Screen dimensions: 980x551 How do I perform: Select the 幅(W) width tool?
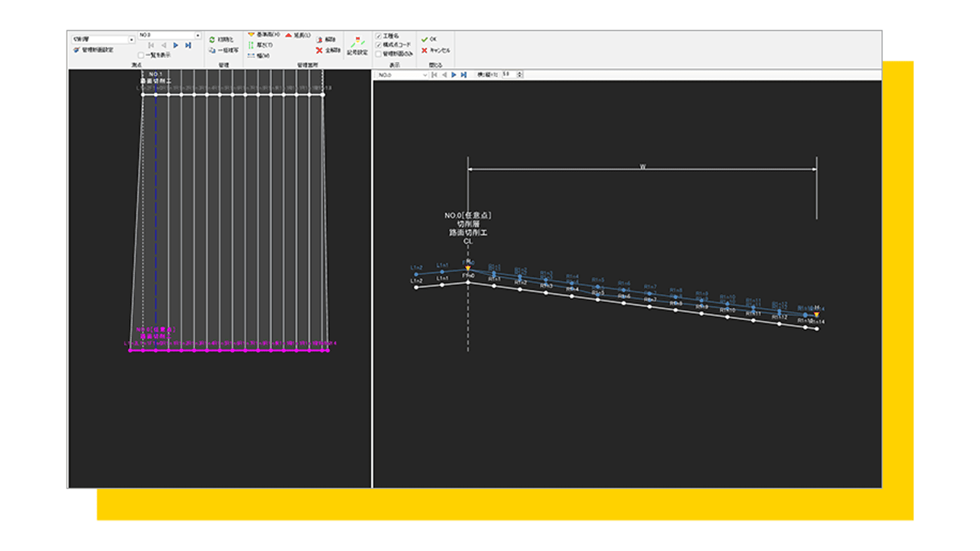(251, 56)
